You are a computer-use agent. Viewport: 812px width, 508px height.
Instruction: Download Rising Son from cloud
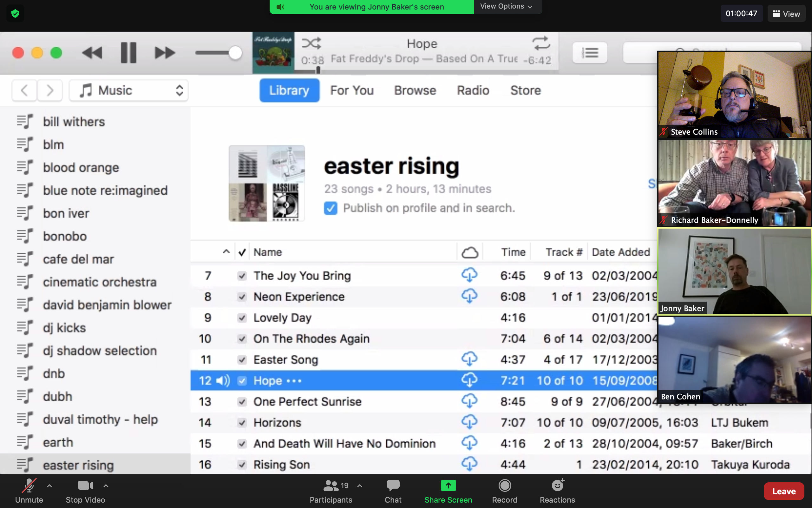click(469, 464)
